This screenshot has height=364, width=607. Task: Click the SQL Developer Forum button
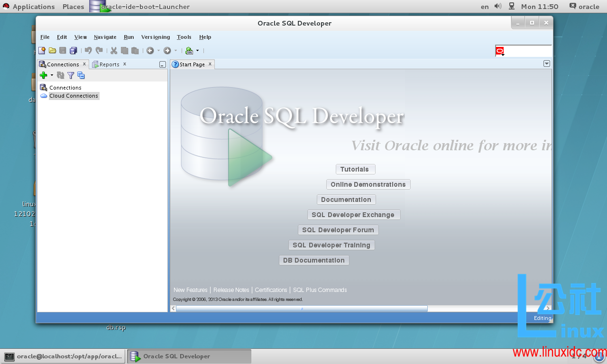pos(338,230)
